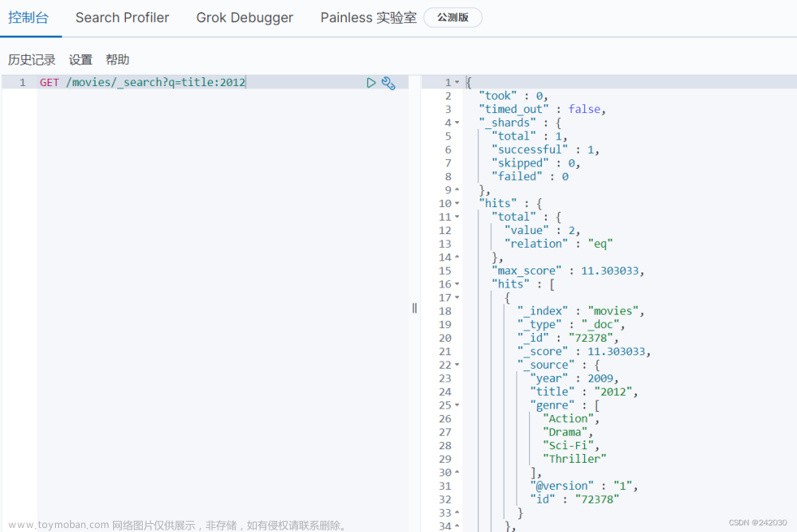Click fold end marker at line 9
Screen dimensions: 797x532
tap(457, 190)
